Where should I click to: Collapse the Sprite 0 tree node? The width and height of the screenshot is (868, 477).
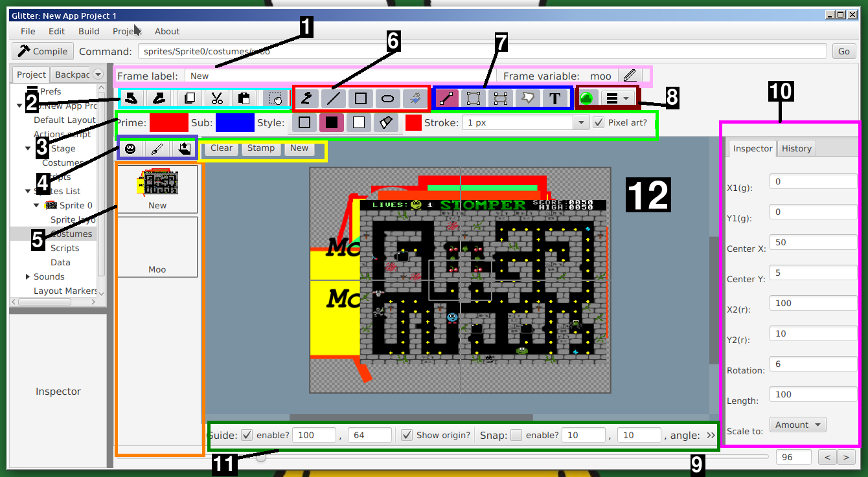pyautogui.click(x=37, y=205)
